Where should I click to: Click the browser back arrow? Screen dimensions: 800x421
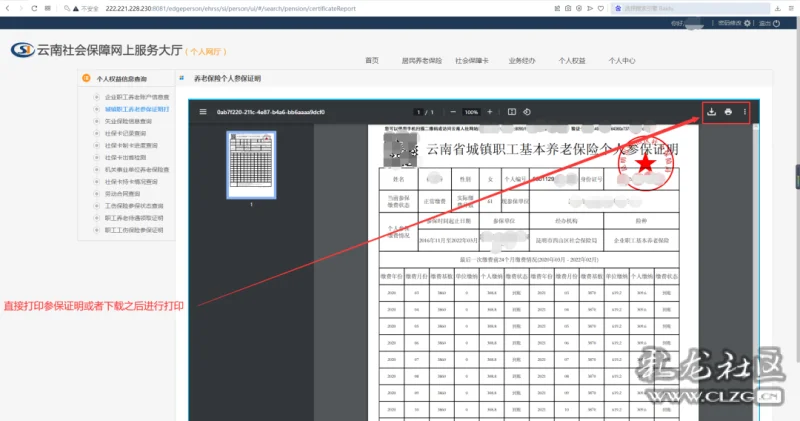[8, 8]
